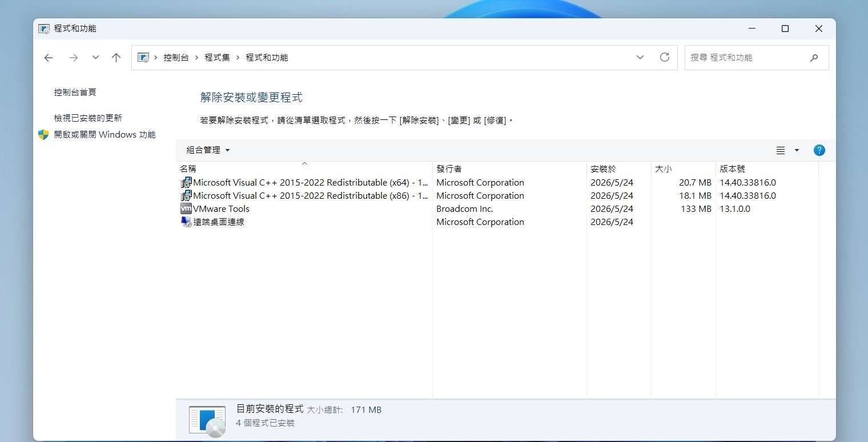Sort by the 名稱 column header

pos(304,169)
